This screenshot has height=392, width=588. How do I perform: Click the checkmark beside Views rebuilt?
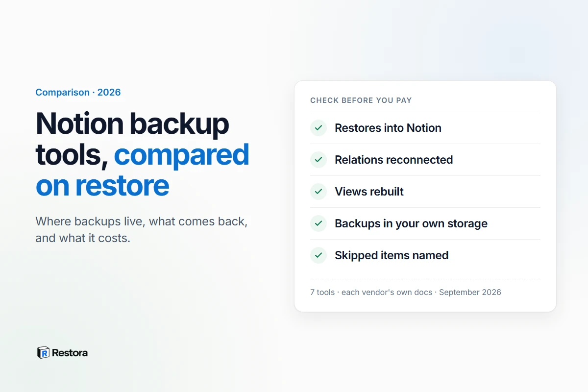[318, 192]
